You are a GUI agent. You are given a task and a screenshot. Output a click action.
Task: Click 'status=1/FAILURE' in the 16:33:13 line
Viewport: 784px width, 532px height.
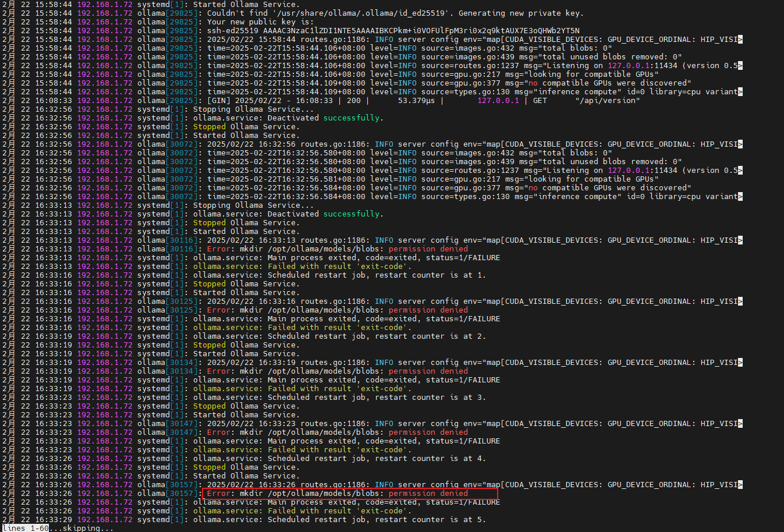coord(463,257)
